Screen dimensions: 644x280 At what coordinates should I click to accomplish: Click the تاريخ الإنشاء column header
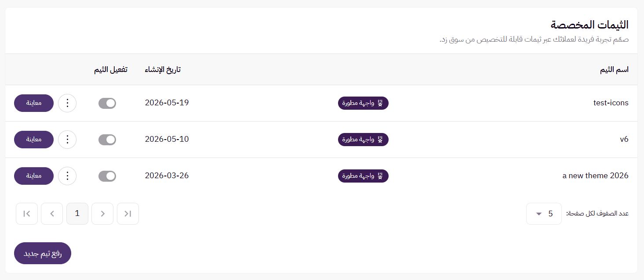(x=163, y=70)
